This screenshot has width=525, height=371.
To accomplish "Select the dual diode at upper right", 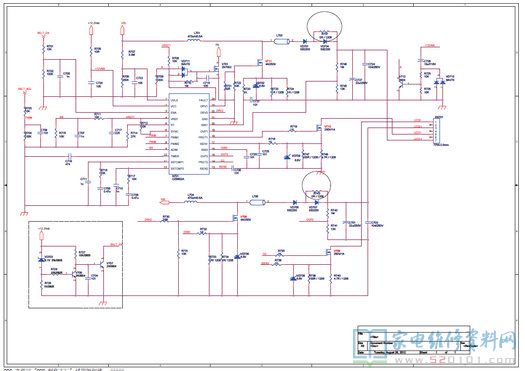I will pyautogui.click(x=439, y=82).
